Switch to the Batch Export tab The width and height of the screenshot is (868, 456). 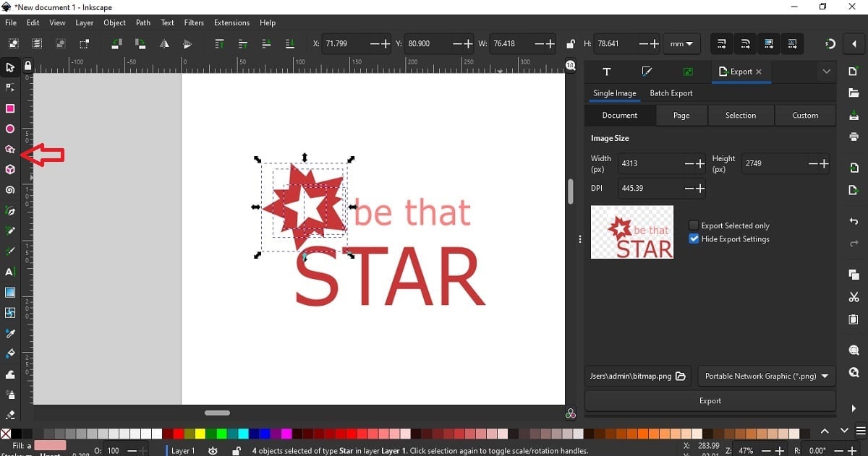671,93
